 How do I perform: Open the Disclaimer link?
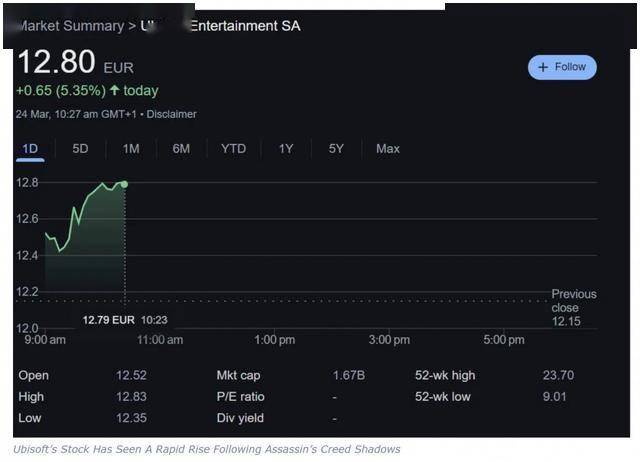coord(171,114)
